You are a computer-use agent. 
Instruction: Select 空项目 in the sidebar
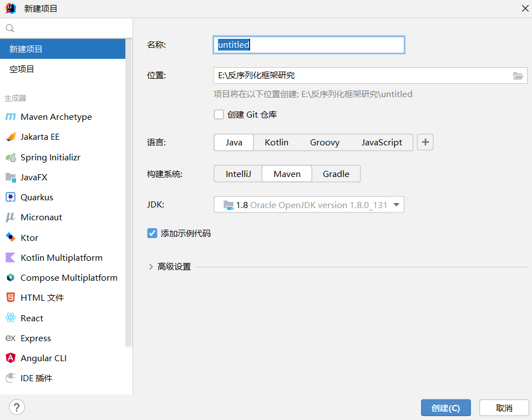63,69
